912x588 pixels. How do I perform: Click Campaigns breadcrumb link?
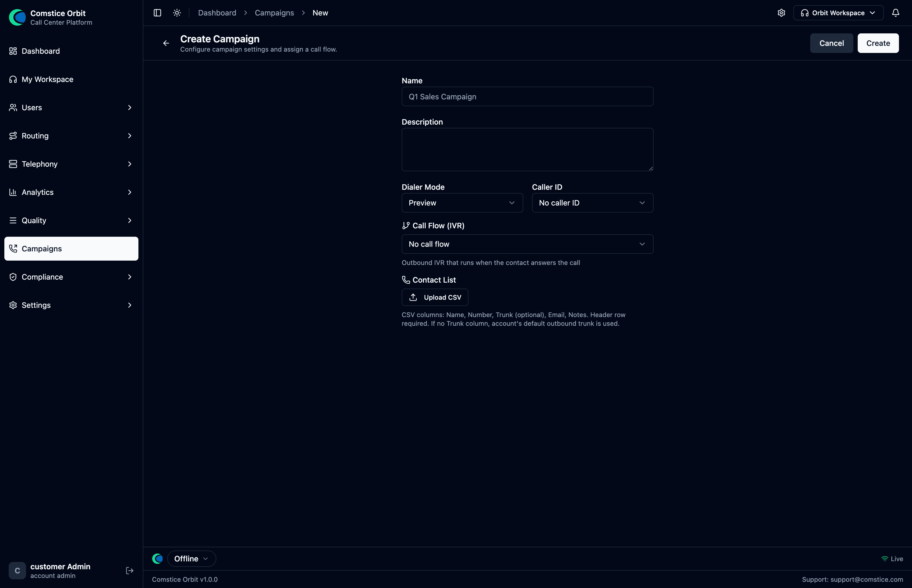click(x=274, y=13)
